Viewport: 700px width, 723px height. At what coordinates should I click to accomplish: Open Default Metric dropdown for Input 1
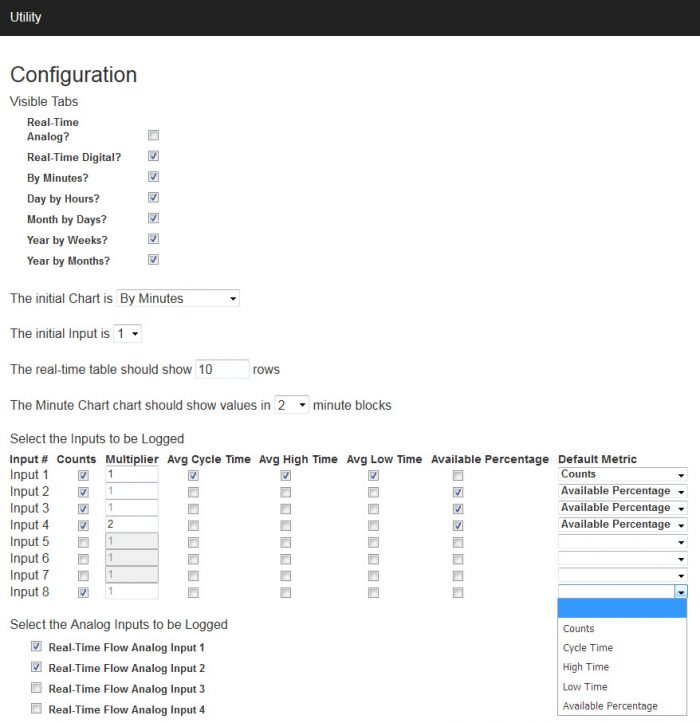click(x=623, y=474)
